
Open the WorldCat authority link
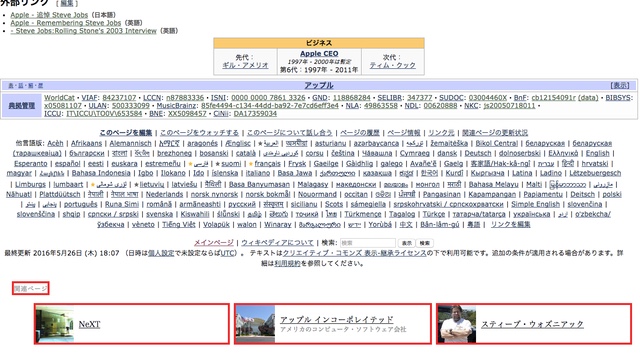60,98
